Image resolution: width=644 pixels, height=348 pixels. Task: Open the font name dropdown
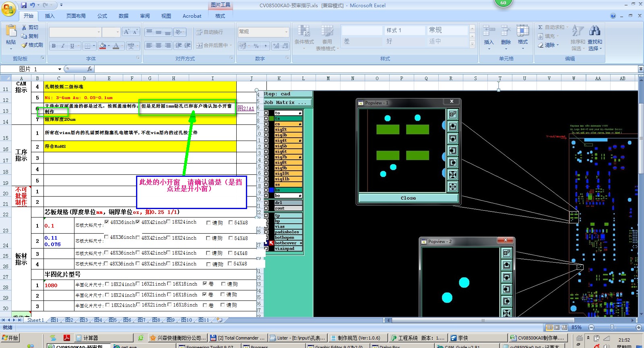(99, 32)
